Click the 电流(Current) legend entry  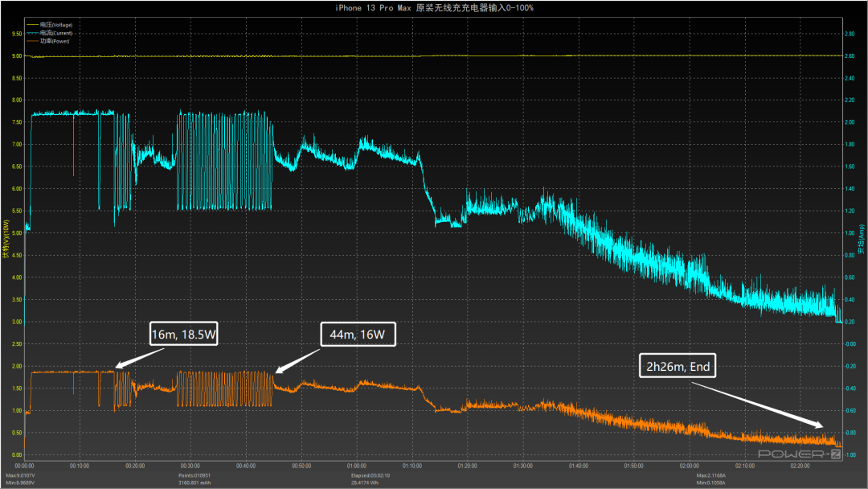click(x=49, y=33)
